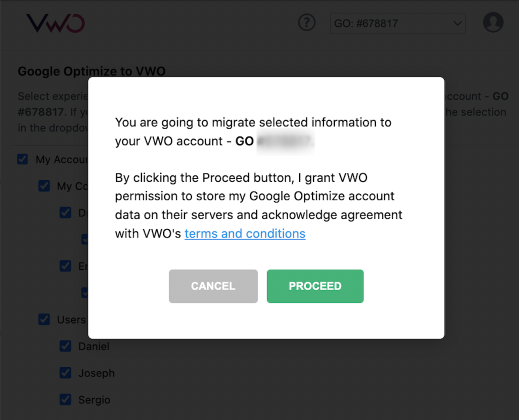Toggle the checkbox beside the 'E' item
The width and height of the screenshot is (519, 420).
pos(65,266)
